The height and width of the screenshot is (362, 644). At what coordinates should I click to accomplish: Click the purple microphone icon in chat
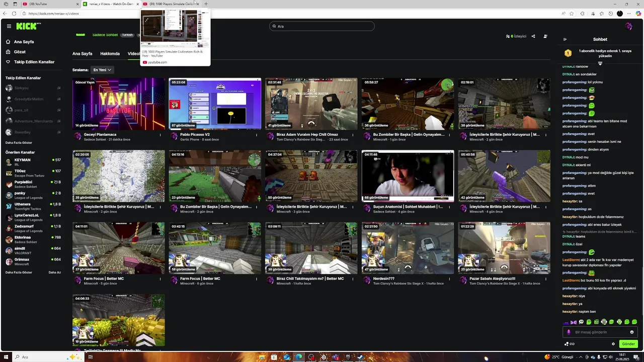tap(569, 332)
